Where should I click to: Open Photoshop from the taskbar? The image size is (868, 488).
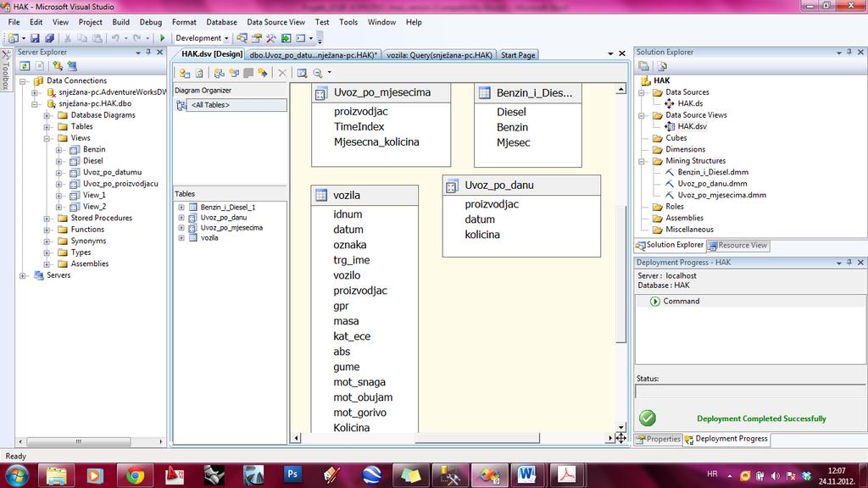click(292, 475)
